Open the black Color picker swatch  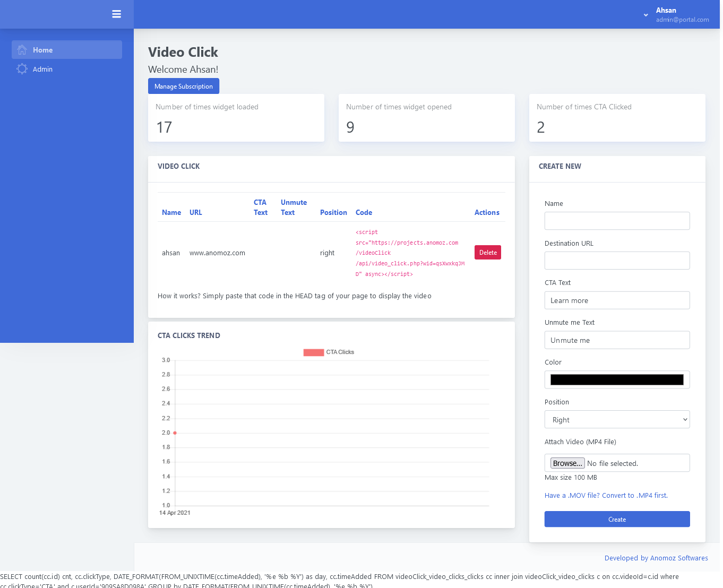(x=617, y=380)
